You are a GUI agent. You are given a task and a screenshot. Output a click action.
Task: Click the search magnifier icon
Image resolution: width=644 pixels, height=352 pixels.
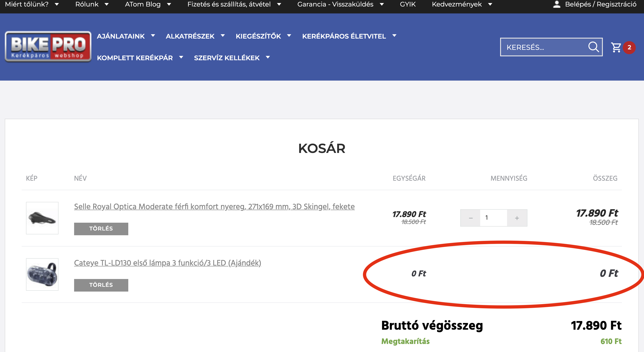click(593, 47)
